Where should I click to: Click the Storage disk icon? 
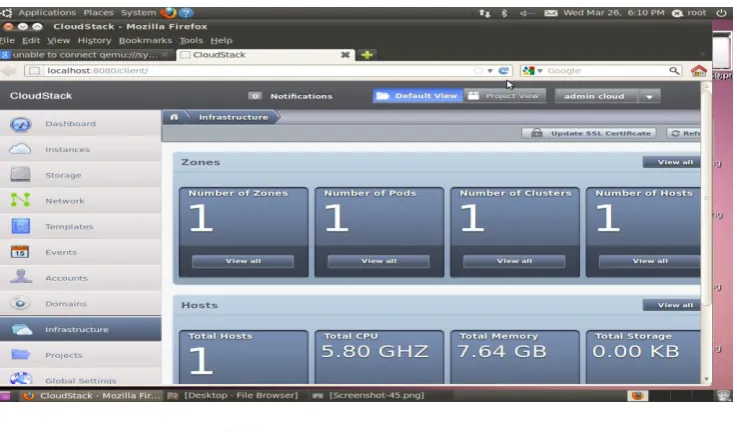point(20,175)
